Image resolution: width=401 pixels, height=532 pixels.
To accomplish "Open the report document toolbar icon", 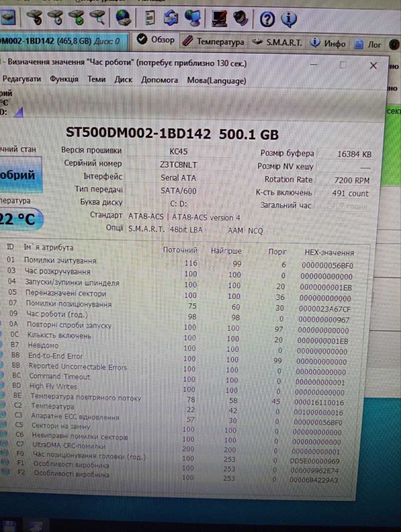I will click(x=150, y=18).
